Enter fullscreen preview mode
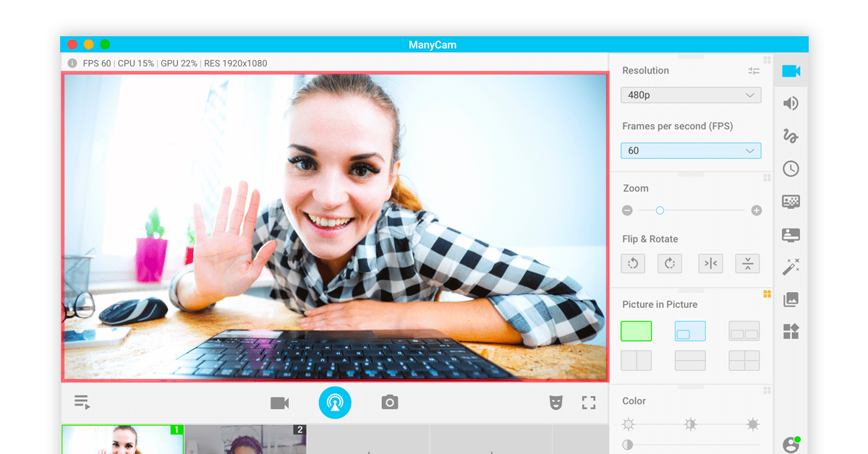 tap(589, 403)
